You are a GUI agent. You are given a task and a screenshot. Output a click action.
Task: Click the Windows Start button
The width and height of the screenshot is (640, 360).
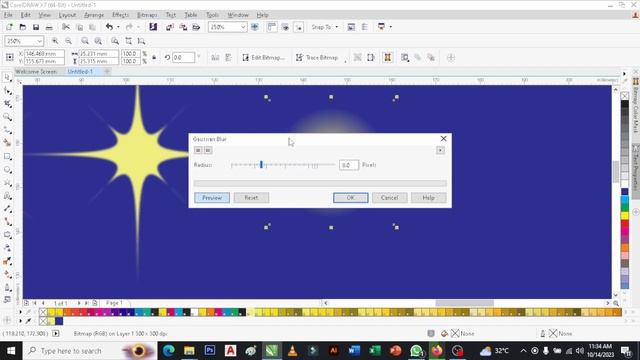pos(11,351)
